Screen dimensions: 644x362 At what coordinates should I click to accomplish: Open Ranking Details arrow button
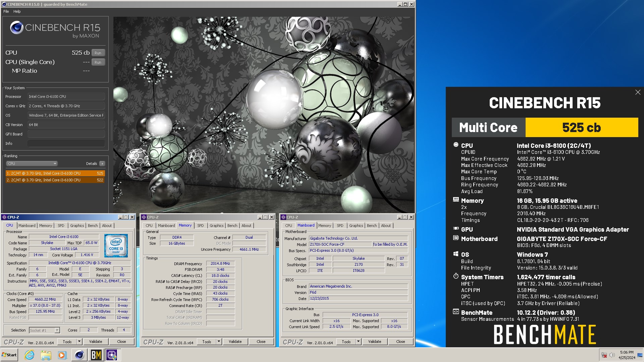tap(102, 164)
